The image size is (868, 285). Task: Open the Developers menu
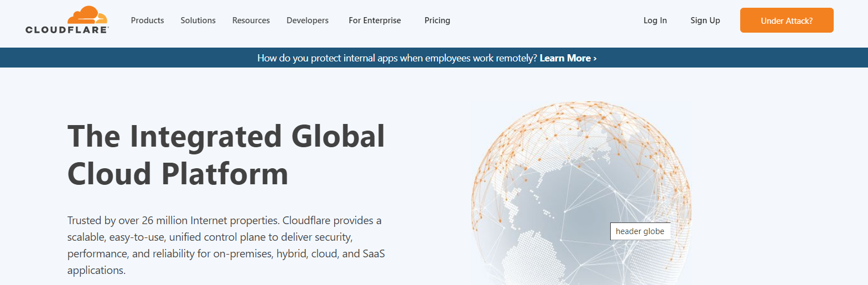(308, 20)
